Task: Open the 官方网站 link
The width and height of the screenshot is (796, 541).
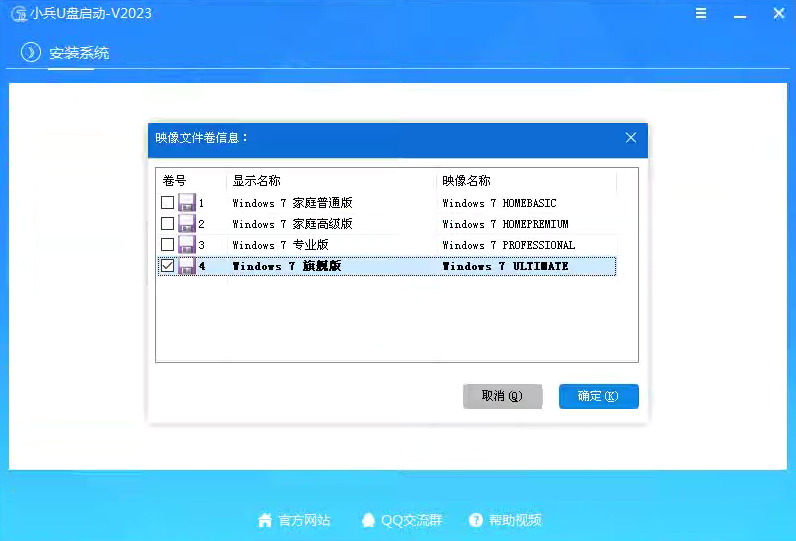Action: tap(305, 520)
